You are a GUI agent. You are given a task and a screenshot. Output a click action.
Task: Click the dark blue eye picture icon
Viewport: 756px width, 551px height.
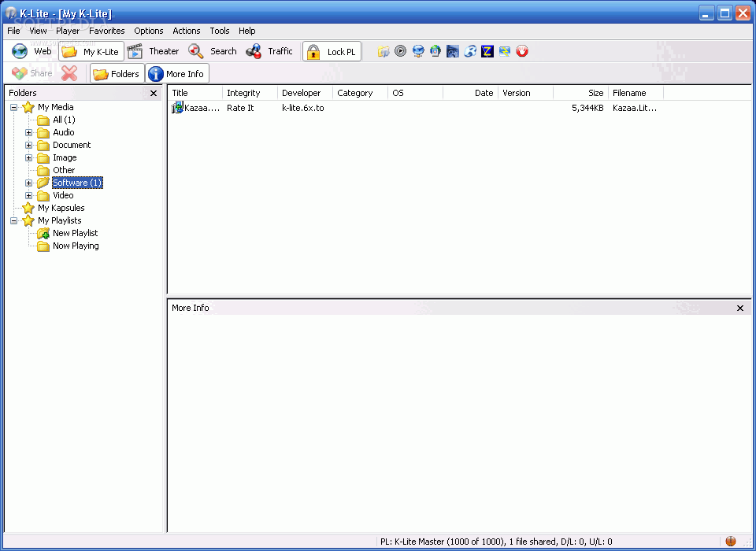(453, 51)
